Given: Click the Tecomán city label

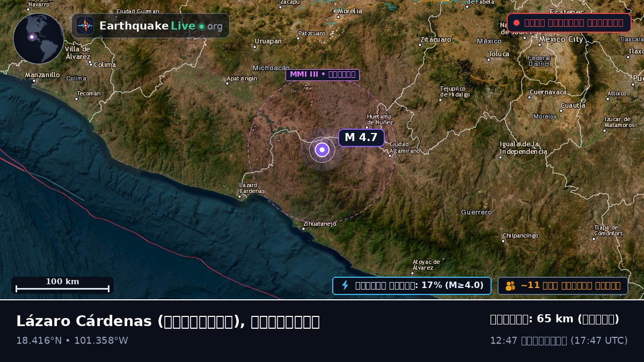Looking at the screenshot, I should (x=89, y=93).
